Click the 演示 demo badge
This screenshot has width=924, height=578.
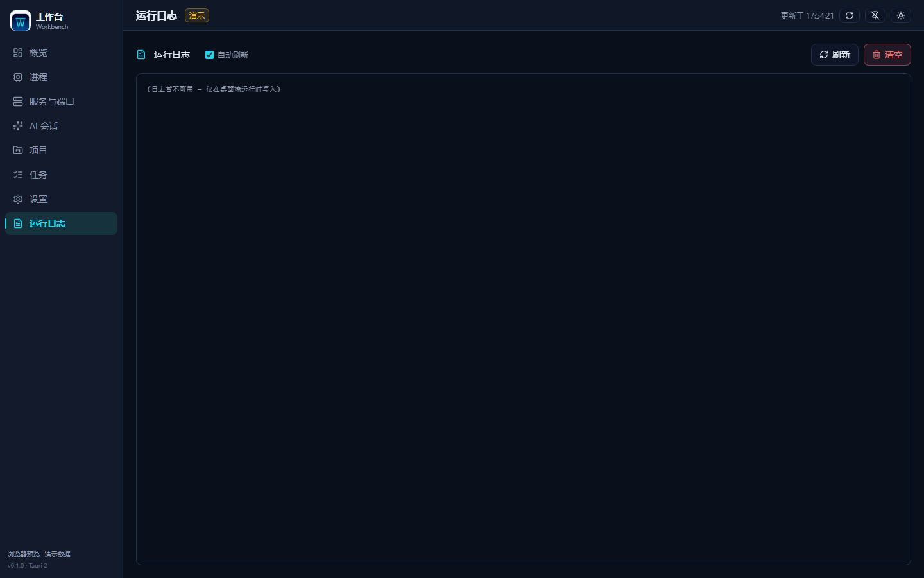tap(197, 15)
